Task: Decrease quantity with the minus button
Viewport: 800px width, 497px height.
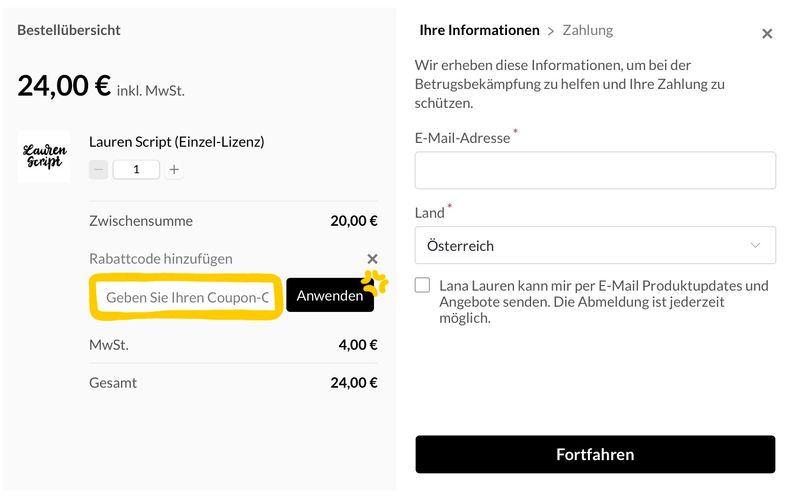Action: (x=98, y=170)
